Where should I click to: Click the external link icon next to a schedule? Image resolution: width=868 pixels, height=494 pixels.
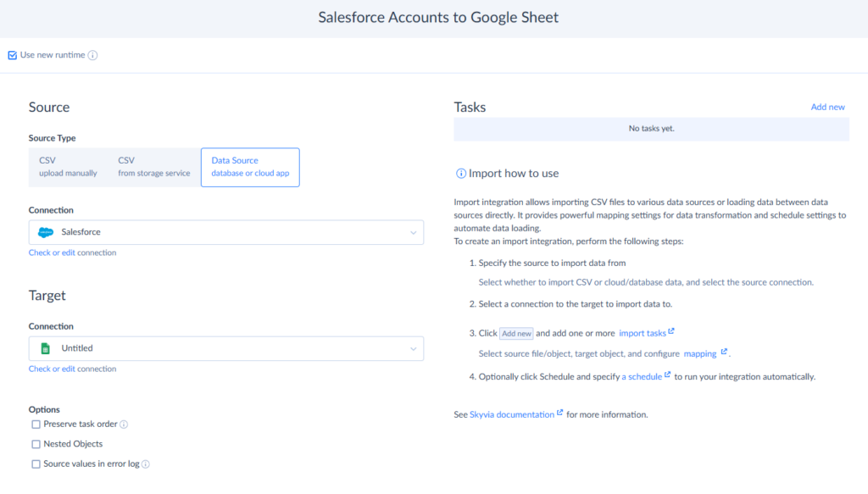pos(667,376)
